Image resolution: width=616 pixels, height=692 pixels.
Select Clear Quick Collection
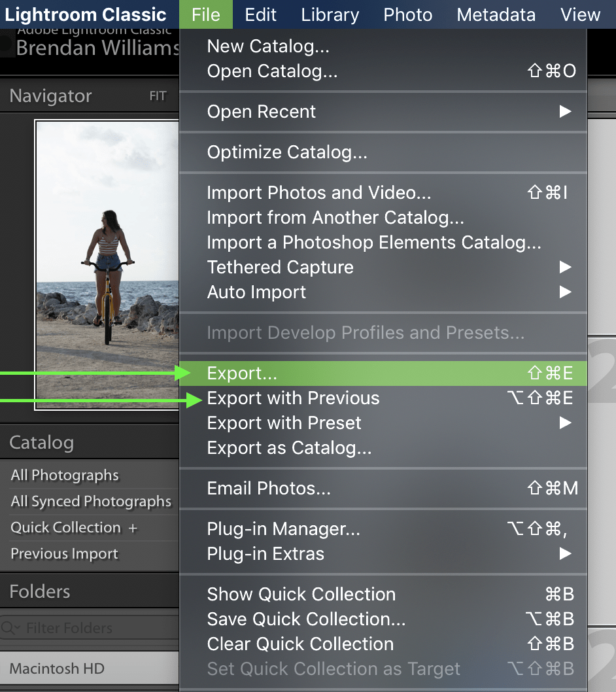click(x=383, y=644)
